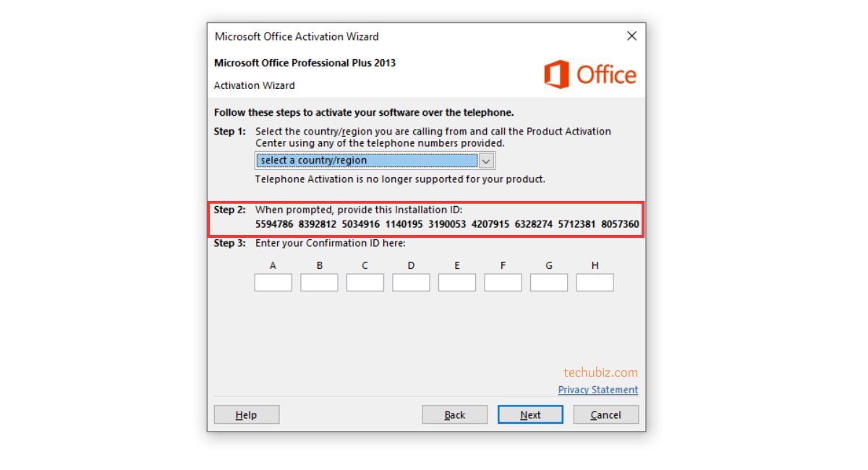Click Confirmation ID field A
This screenshot has width=868, height=470.
[273, 282]
